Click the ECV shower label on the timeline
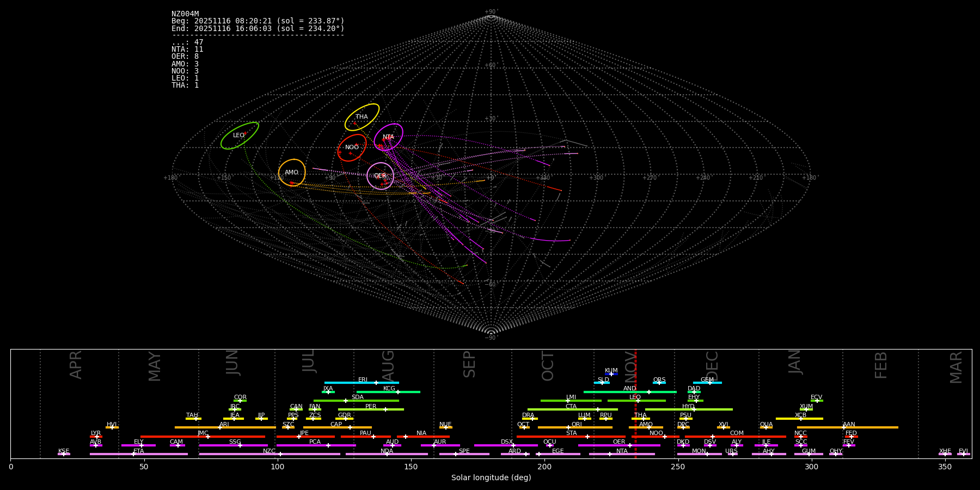The height and width of the screenshot is (490, 980). pos(817,397)
